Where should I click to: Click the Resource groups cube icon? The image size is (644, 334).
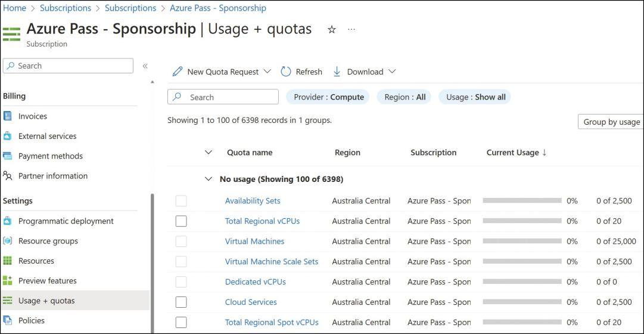(7, 240)
